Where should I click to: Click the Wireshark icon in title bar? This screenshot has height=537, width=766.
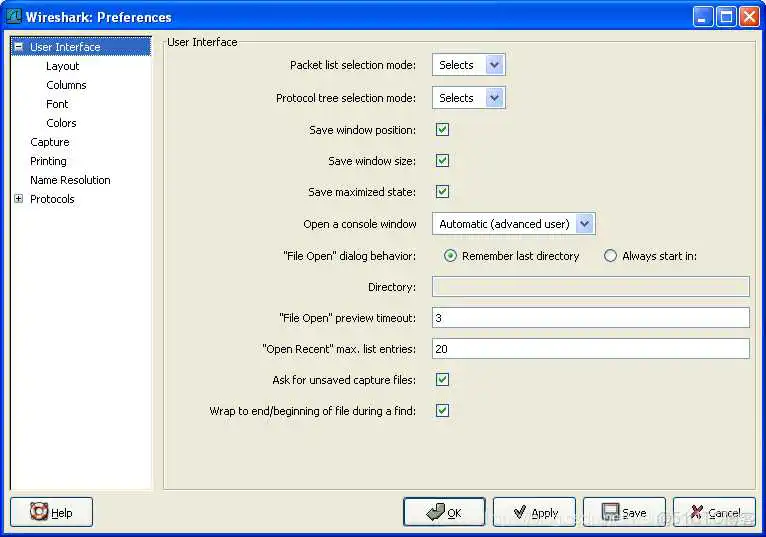14,16
